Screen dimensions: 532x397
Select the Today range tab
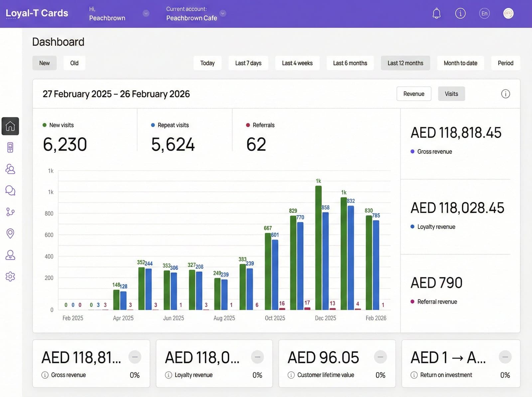click(x=207, y=63)
